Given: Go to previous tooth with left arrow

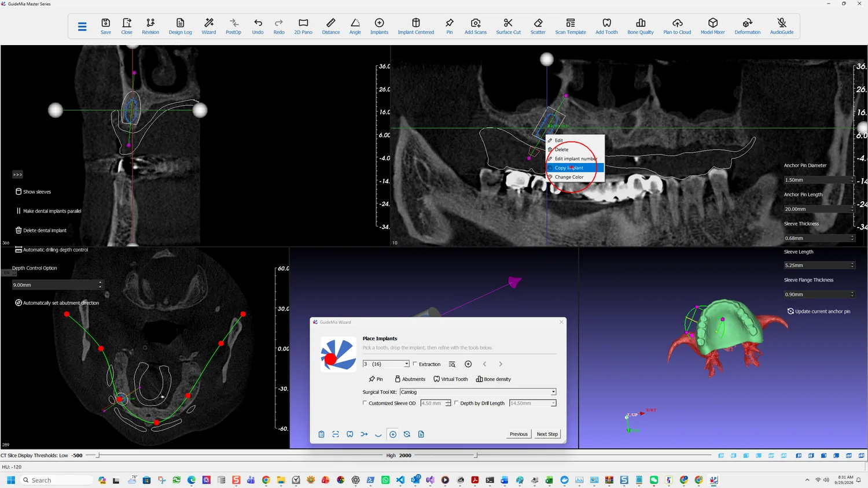Looking at the screenshot, I should (484, 364).
